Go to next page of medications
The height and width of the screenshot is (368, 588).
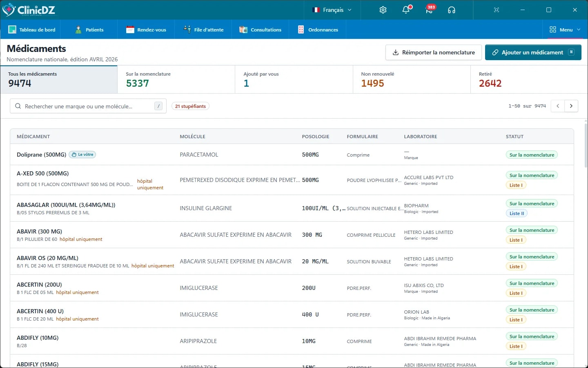click(571, 106)
